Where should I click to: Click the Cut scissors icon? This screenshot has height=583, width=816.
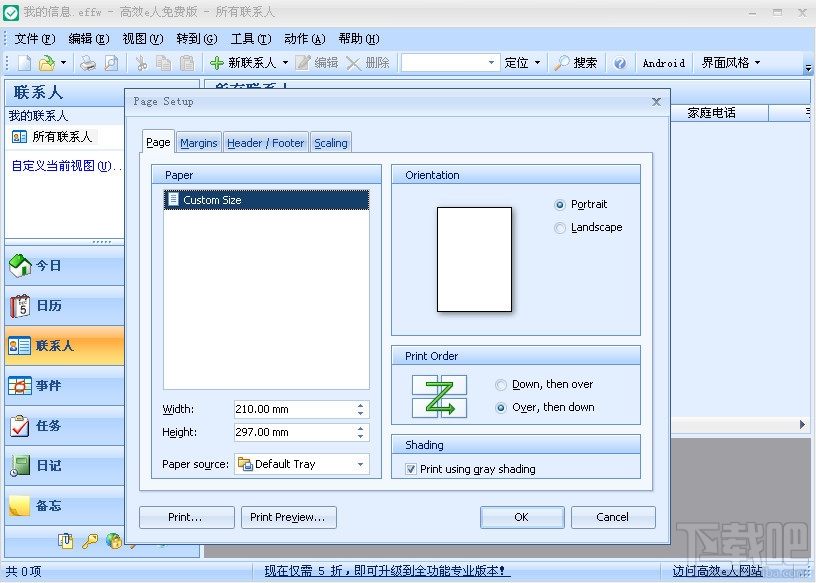(x=141, y=63)
